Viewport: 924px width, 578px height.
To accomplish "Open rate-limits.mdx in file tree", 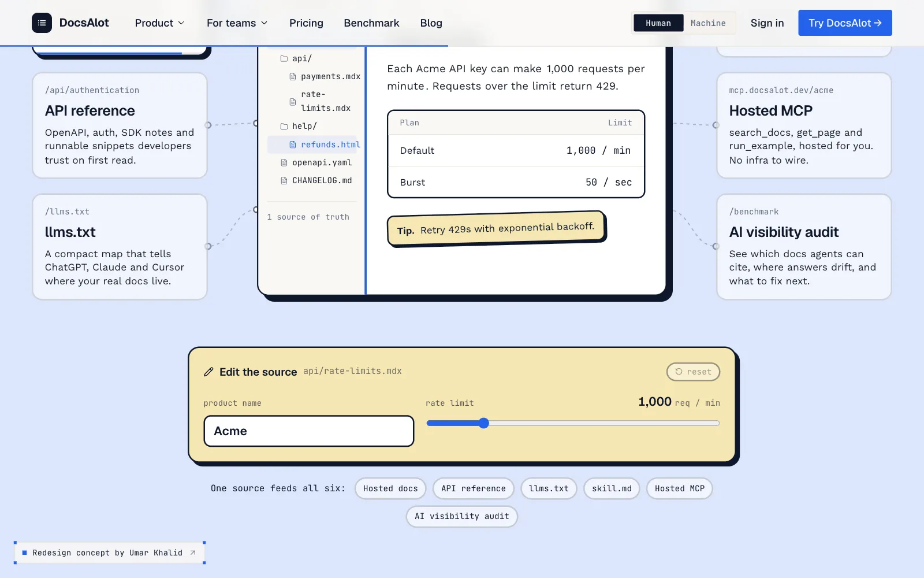I will tap(320, 101).
